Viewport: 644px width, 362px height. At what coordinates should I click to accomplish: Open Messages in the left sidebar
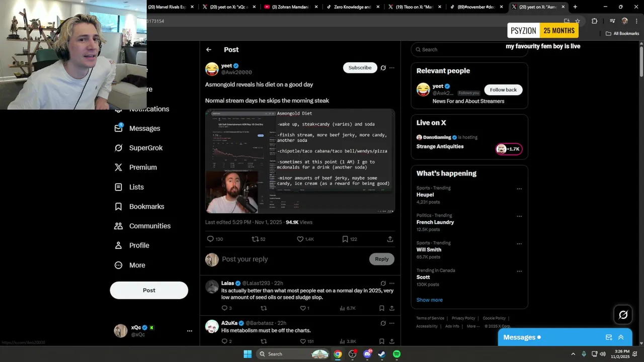(x=137, y=128)
